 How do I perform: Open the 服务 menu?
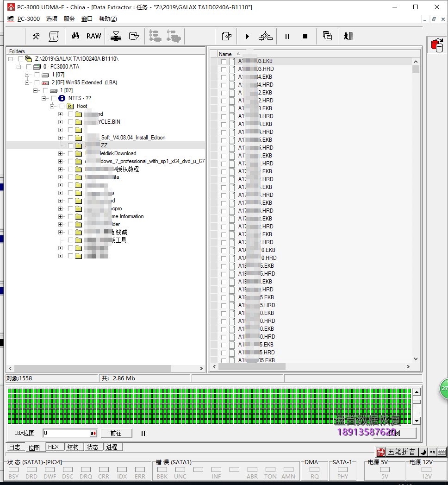pyautogui.click(x=69, y=19)
